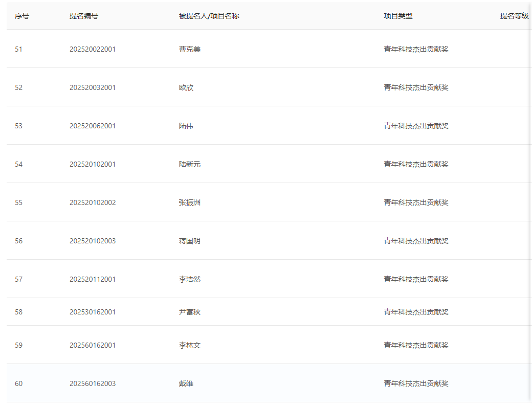Click the 序号 column header
532x408 pixels.
21,16
